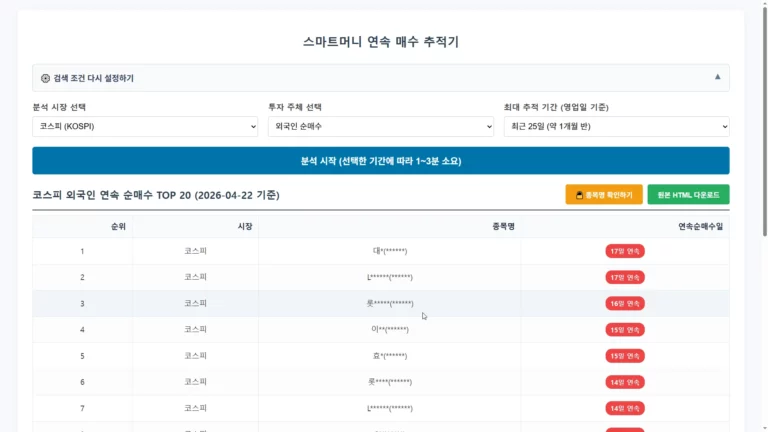Click the page title 스마트머니 연속 매수 추적기
This screenshot has height=432, width=768.
381,42
